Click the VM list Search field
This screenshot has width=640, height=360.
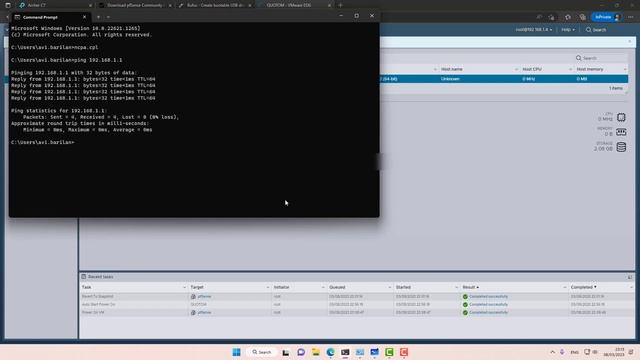click(600, 58)
